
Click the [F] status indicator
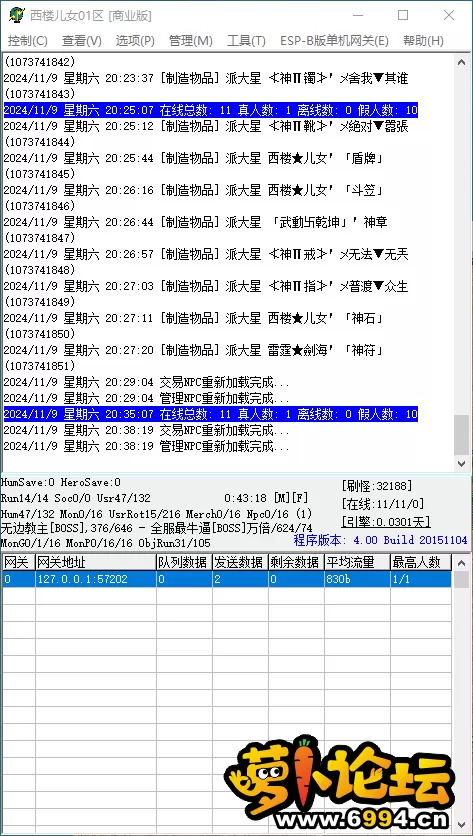pyautogui.click(x=300, y=499)
